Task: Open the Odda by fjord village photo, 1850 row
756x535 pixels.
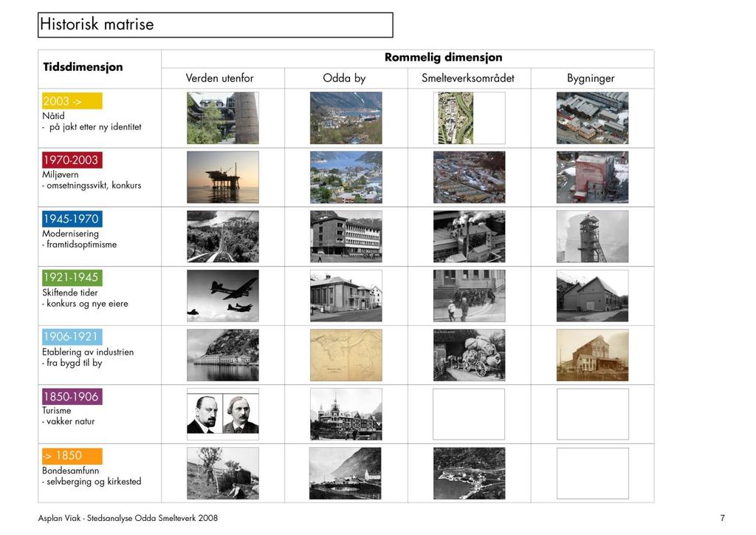Action: point(346,473)
